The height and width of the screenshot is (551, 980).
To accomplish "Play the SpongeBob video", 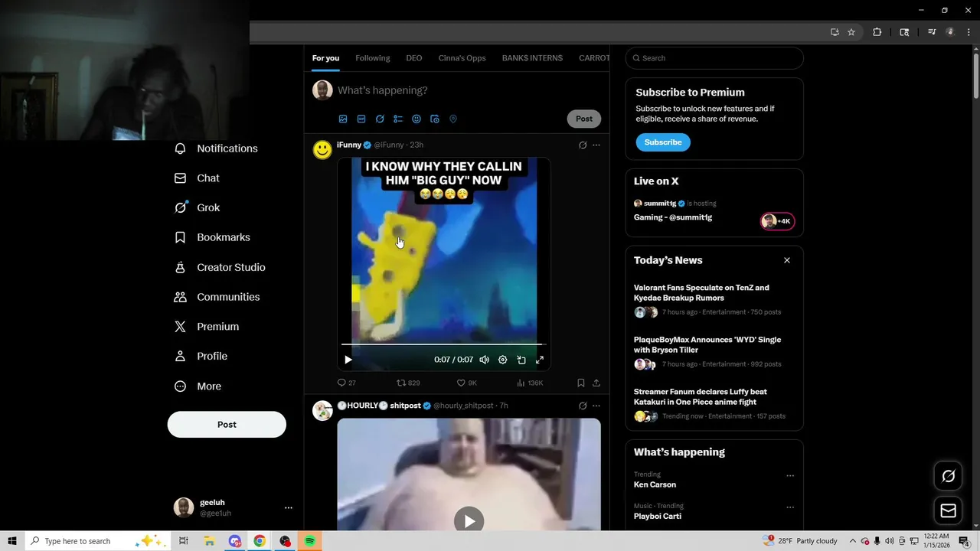I will [x=348, y=360].
